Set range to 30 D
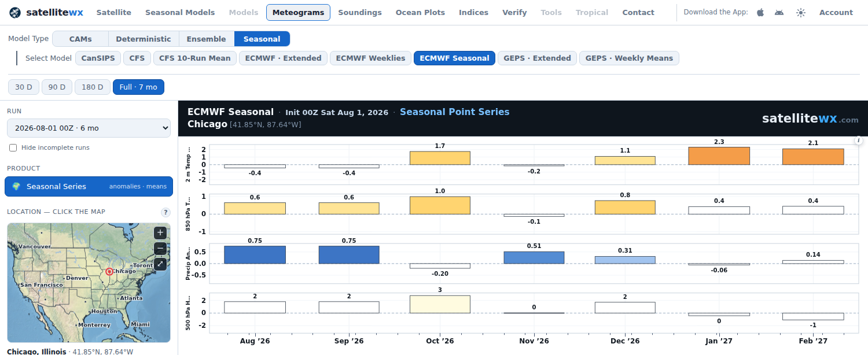The image size is (868, 355). [24, 87]
